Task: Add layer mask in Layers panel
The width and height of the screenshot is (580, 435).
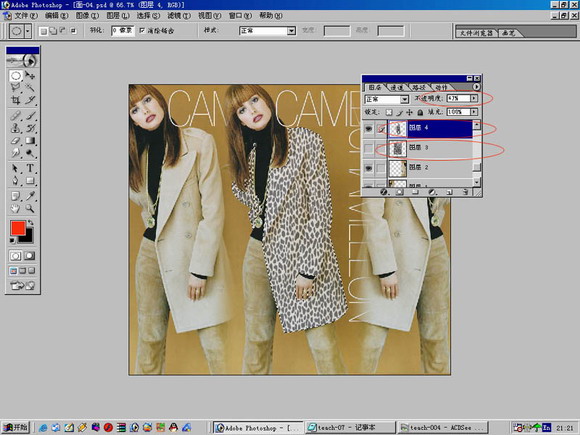Action: [399, 192]
